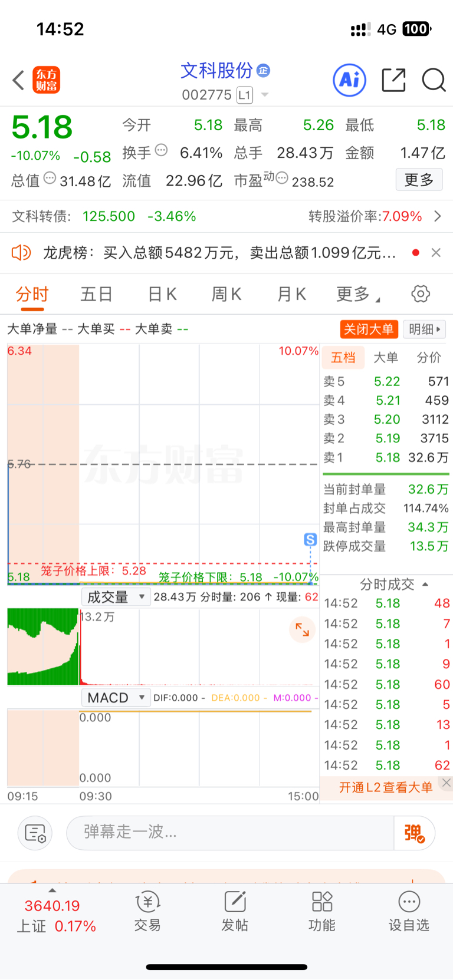Expand stock code dropdown arrow
This screenshot has width=453, height=980.
tap(265, 95)
